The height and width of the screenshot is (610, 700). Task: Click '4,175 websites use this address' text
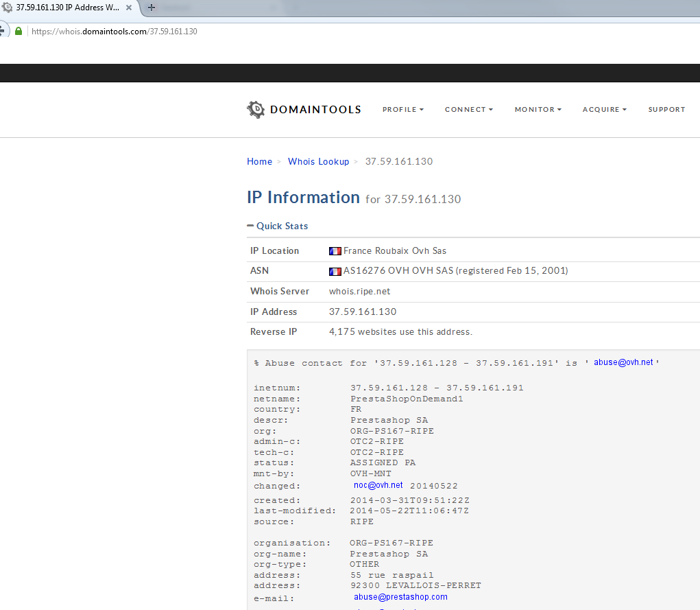pos(400,332)
